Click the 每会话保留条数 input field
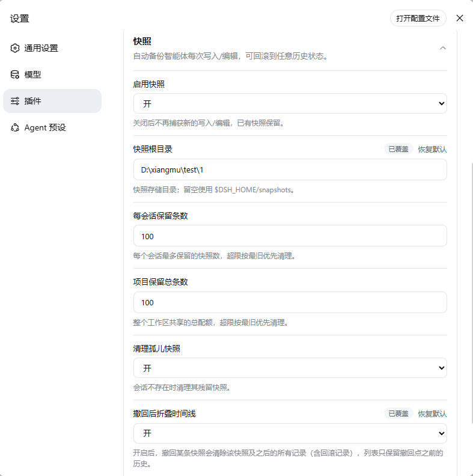This screenshot has width=473, height=476. (290, 236)
